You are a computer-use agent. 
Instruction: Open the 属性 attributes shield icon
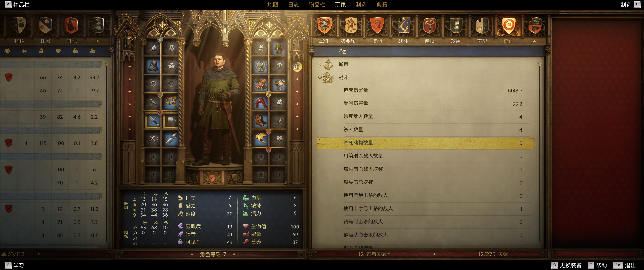[x=324, y=25]
